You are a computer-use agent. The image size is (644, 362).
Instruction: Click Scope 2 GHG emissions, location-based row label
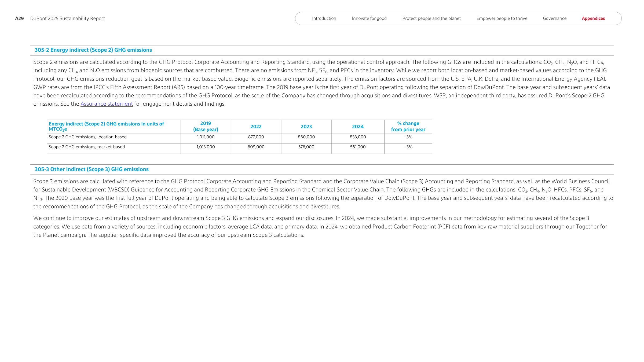[x=87, y=137]
